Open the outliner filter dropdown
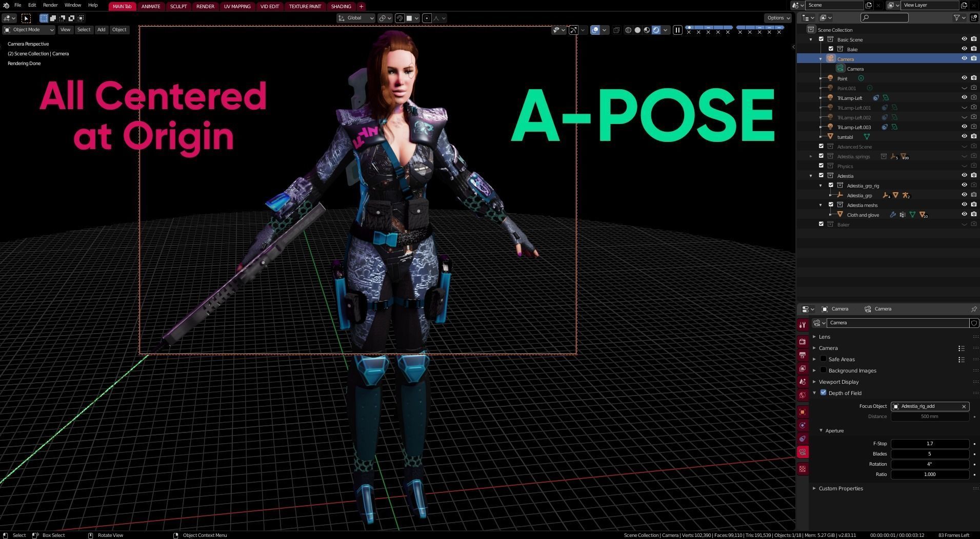The width and height of the screenshot is (980, 539). [x=959, y=17]
